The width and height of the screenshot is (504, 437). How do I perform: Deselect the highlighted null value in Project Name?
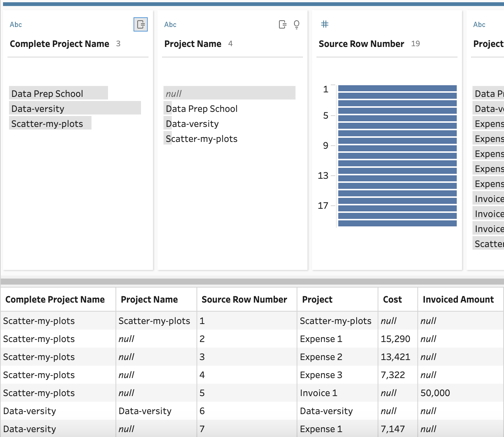point(229,93)
